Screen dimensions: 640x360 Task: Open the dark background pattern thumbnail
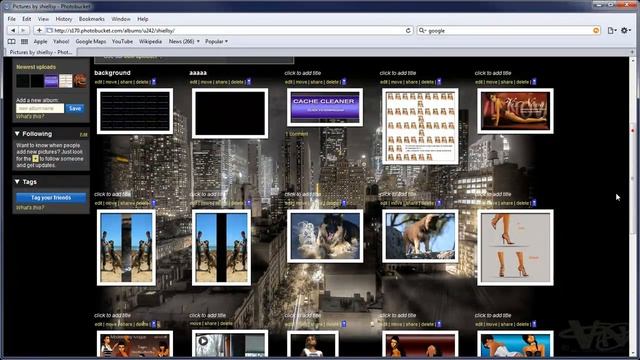135,111
